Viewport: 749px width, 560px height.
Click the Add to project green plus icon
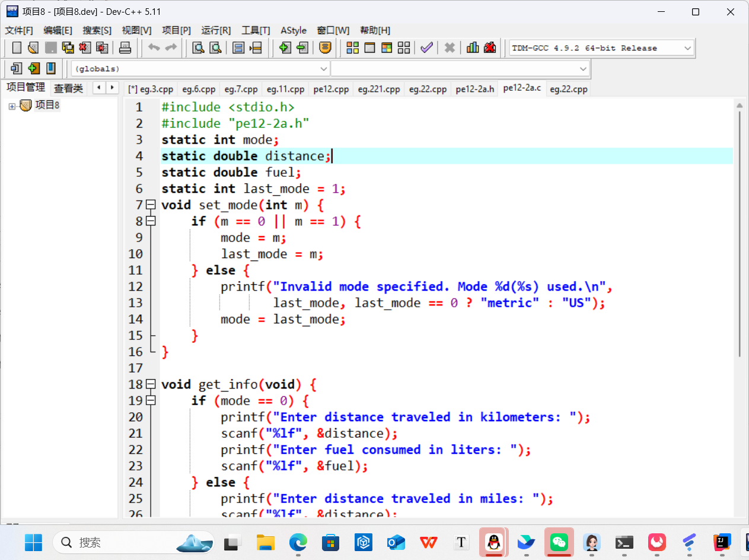34,69
